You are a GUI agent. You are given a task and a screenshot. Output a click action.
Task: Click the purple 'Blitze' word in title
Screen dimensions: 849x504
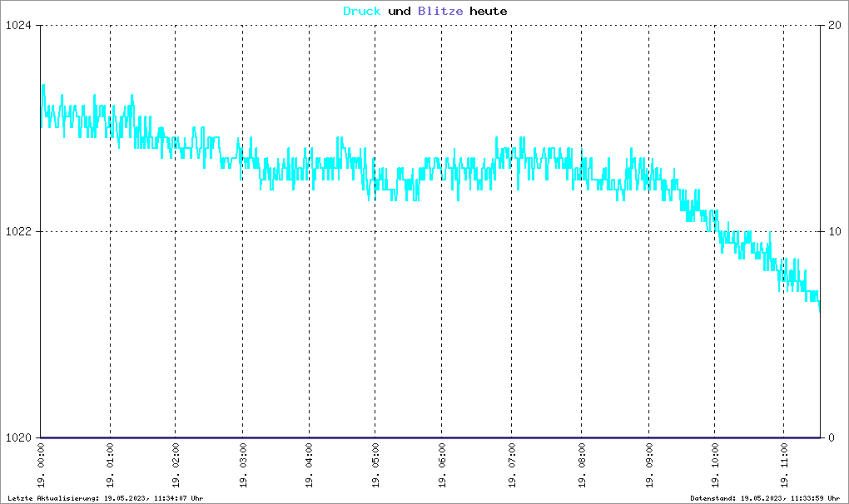(x=440, y=12)
